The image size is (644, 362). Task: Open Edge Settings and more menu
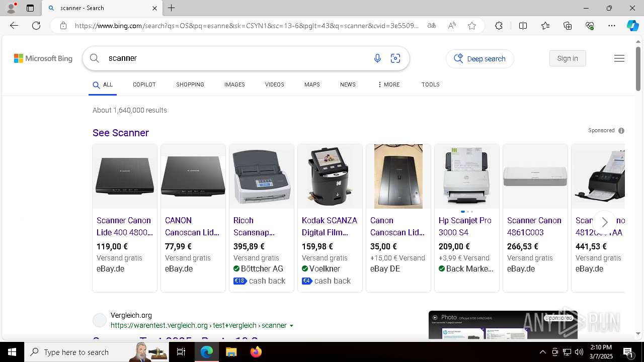click(x=612, y=26)
